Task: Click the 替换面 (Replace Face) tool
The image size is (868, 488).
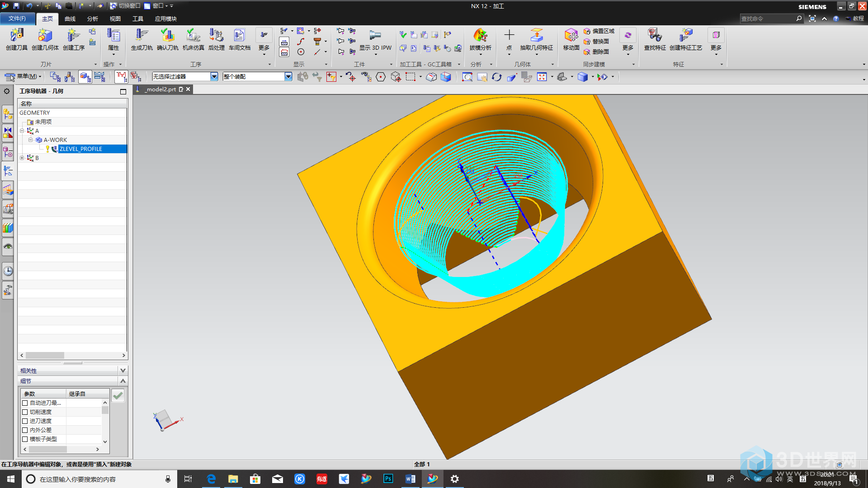Action: tap(596, 42)
